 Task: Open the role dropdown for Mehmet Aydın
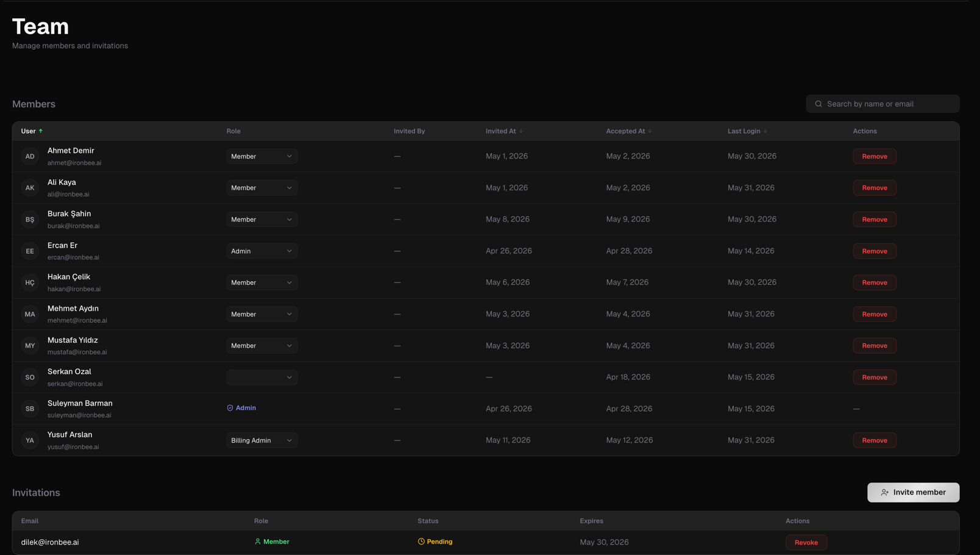pyautogui.click(x=262, y=314)
